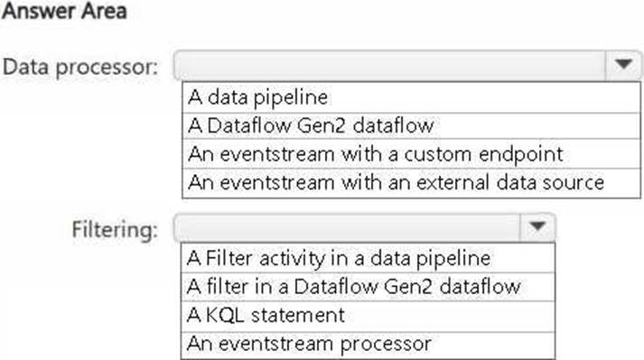This screenshot has height=360, width=644.
Task: Open the Data processor dropdown arrow
Action: 623,65
